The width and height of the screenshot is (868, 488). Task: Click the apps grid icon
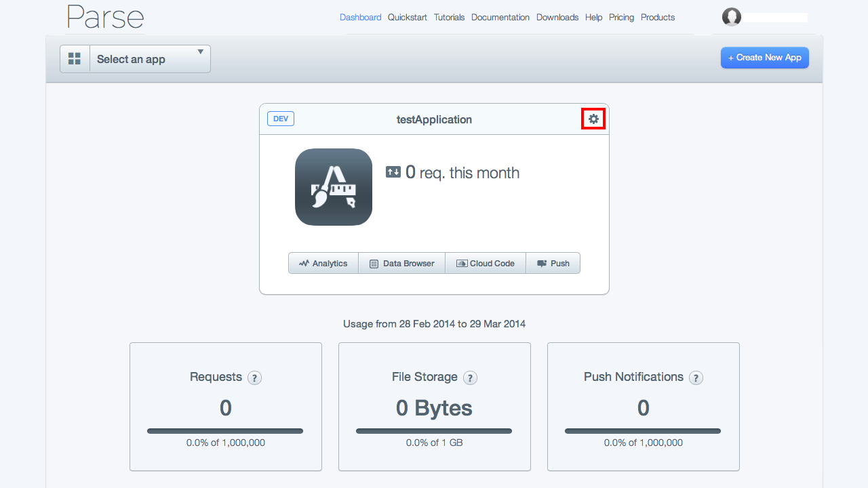point(75,59)
